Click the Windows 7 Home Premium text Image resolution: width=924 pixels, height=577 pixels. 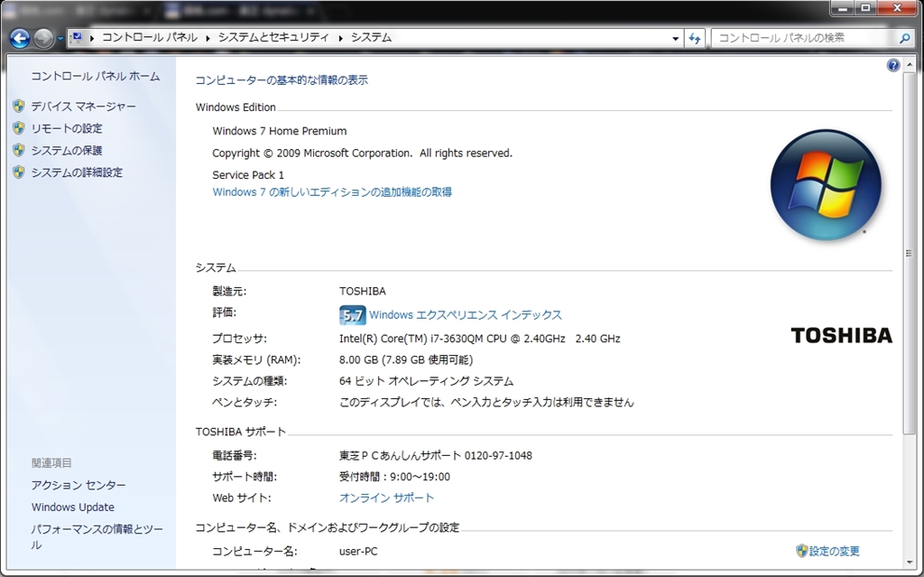point(280,131)
